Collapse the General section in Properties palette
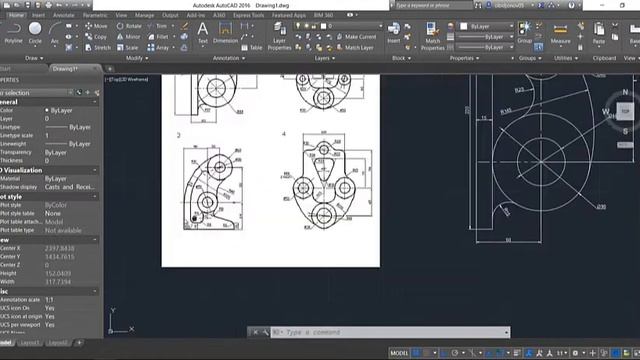Image resolution: width=640 pixels, height=360 pixels. point(95,102)
